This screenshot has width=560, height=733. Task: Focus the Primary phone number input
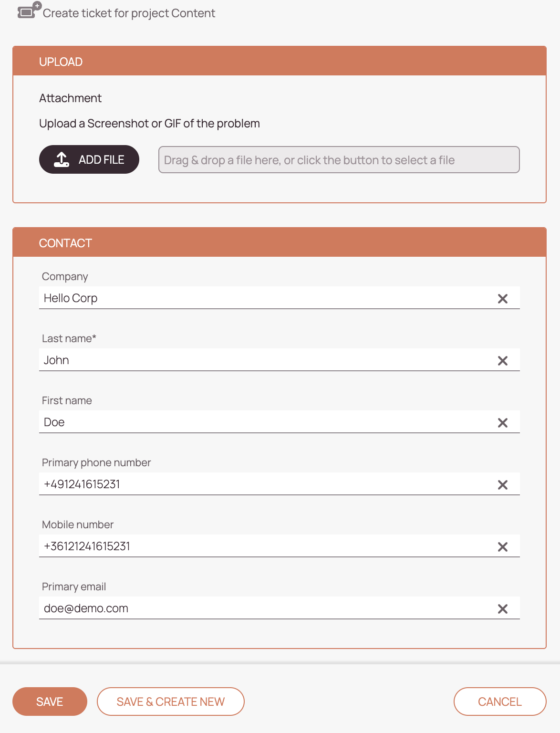pos(267,484)
